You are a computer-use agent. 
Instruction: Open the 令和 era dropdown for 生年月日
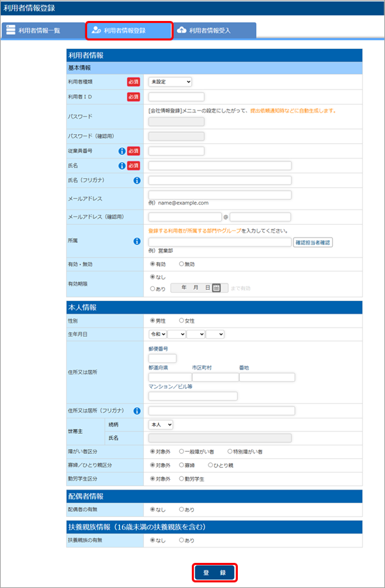coord(158,334)
